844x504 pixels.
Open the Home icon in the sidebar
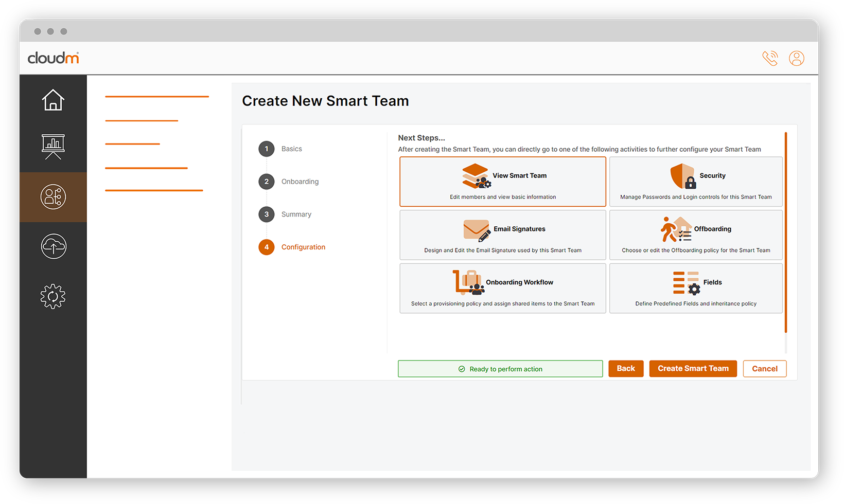(53, 100)
